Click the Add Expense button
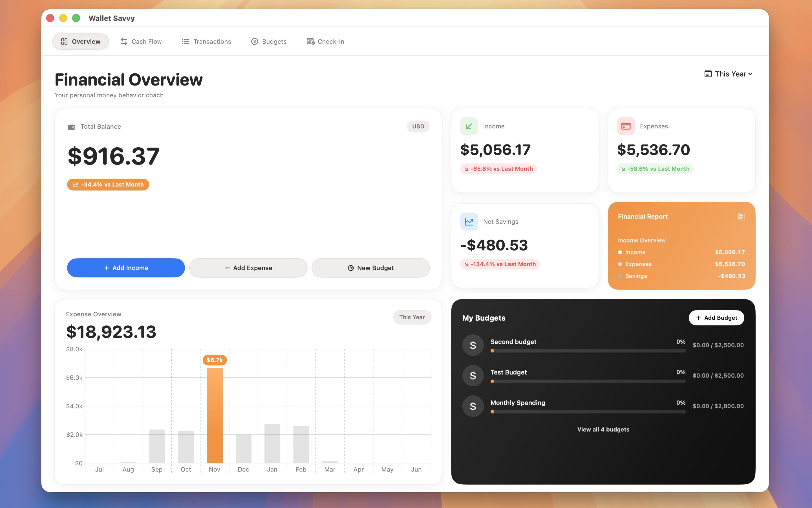 pyautogui.click(x=248, y=268)
